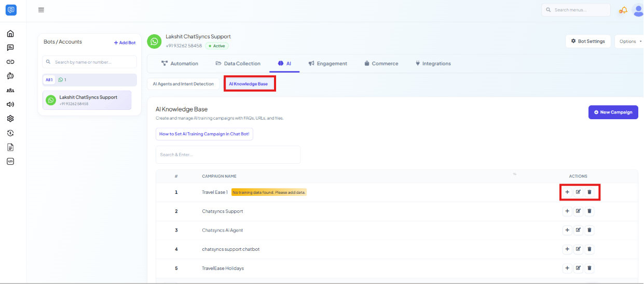Click the Chatsyncs Ai Agent campaign name
This screenshot has height=284, width=644.
pyautogui.click(x=223, y=230)
